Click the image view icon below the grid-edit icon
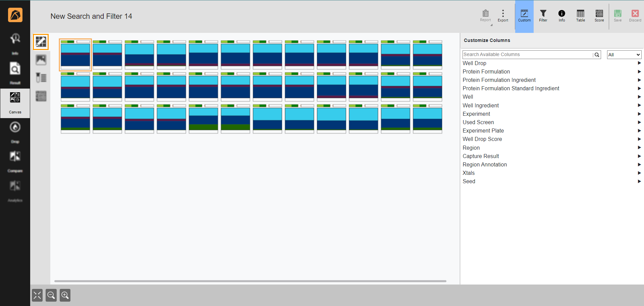This screenshot has width=644, height=306. pos(41,59)
